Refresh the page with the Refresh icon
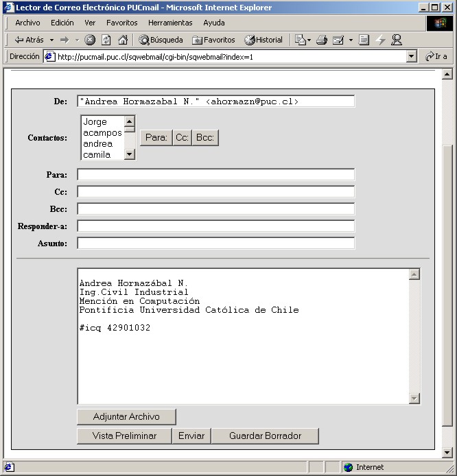Screen dimensions: 457x476 [x=106, y=40]
